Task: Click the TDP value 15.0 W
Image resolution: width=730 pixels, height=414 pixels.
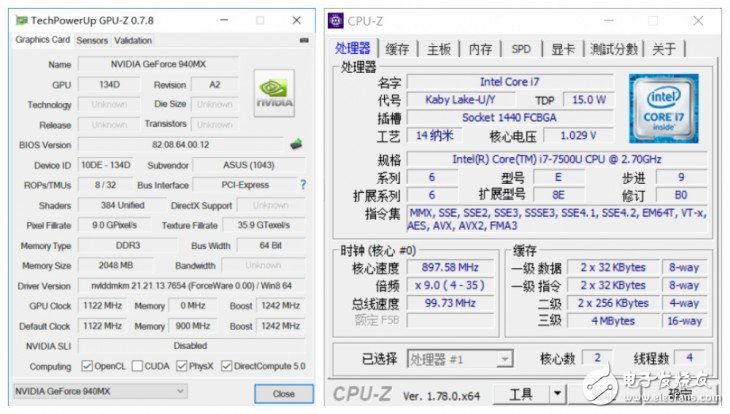Action: click(x=588, y=100)
